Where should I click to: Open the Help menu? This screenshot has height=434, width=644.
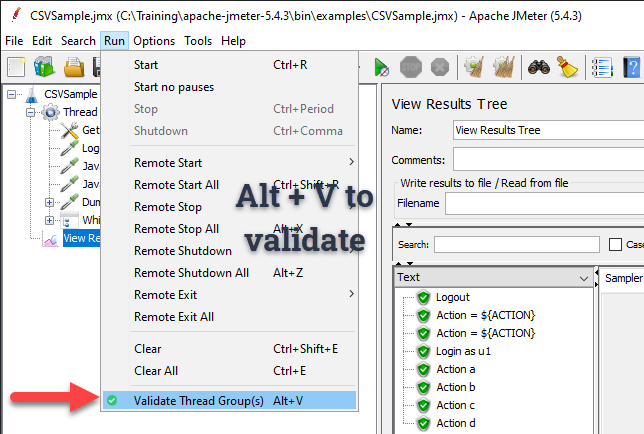tap(233, 41)
